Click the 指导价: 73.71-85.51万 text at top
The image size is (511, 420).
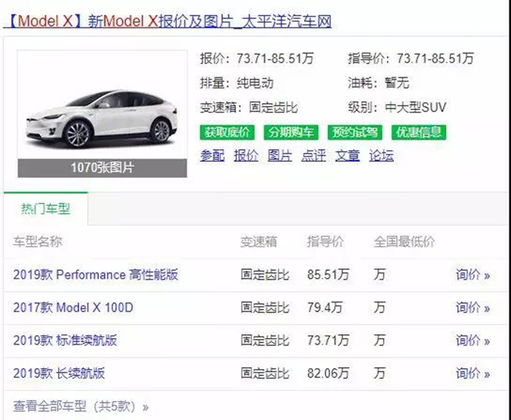[410, 59]
